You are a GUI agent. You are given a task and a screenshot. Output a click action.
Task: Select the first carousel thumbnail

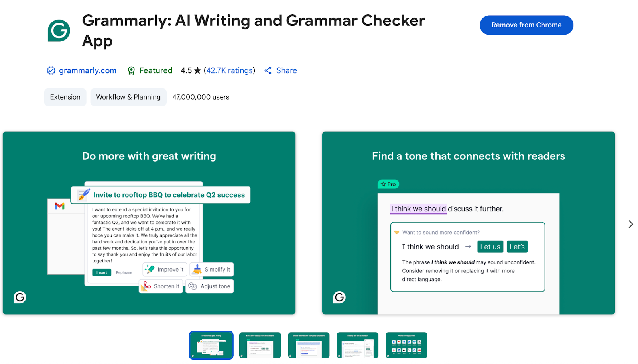(211, 345)
